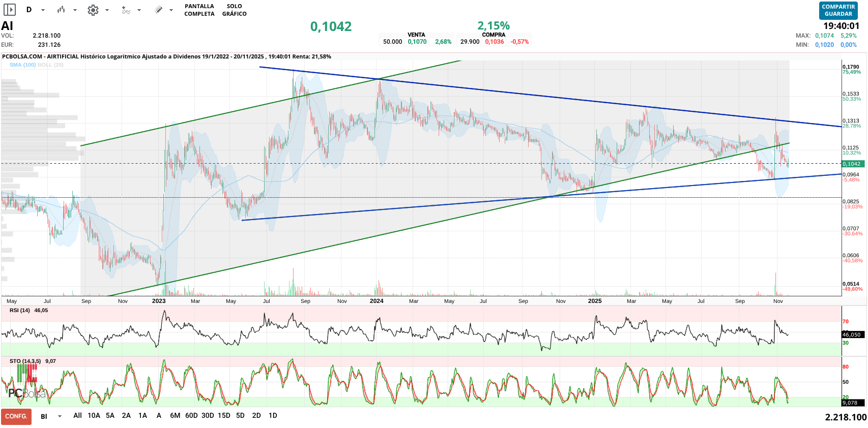Open the chart settings gear icon
The width and height of the screenshot is (868, 428).
(93, 10)
